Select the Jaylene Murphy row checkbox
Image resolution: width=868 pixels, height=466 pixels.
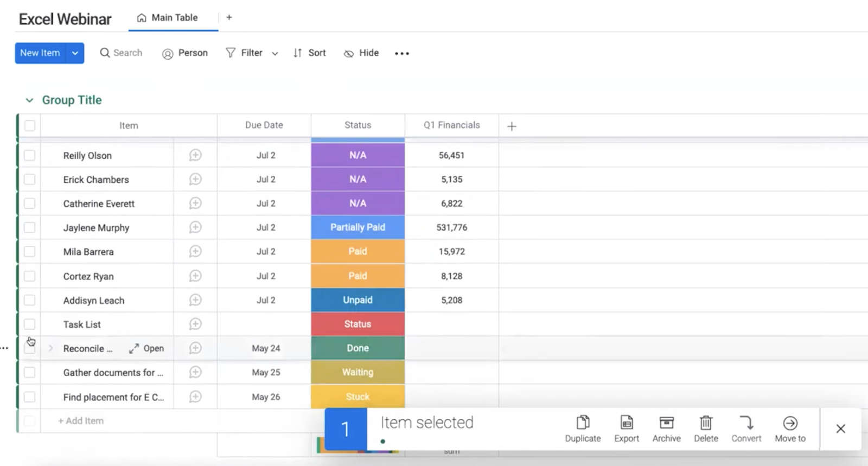(x=30, y=227)
